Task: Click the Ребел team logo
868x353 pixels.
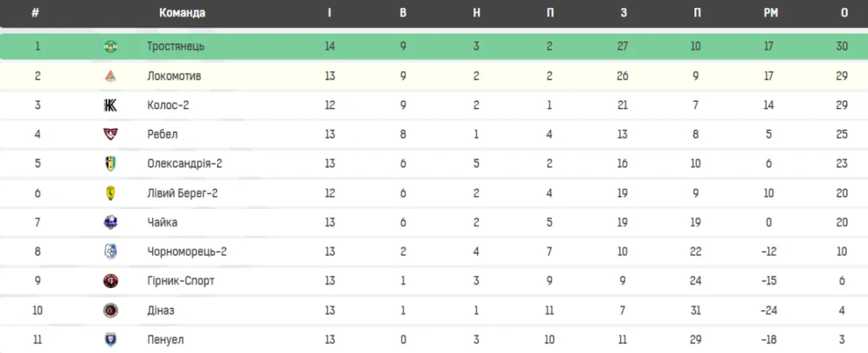Action: (x=110, y=135)
